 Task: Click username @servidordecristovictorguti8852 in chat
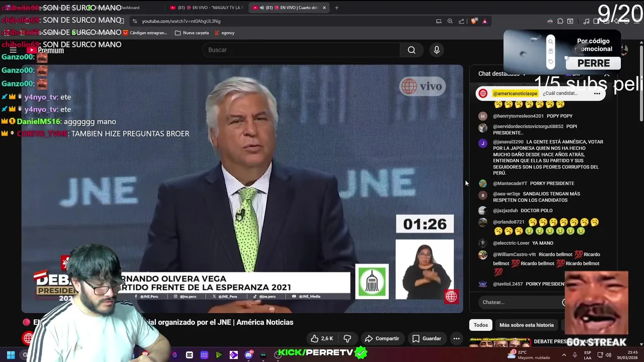tap(528, 127)
